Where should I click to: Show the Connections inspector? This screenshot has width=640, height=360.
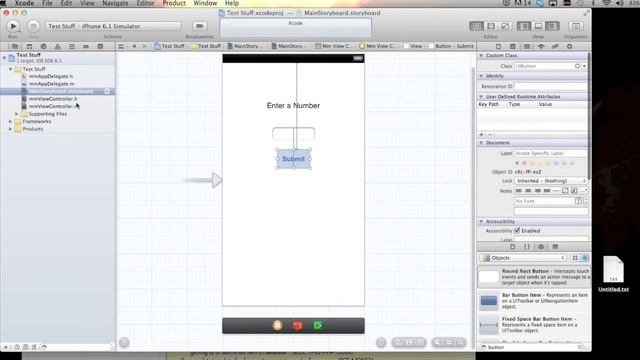[569, 47]
